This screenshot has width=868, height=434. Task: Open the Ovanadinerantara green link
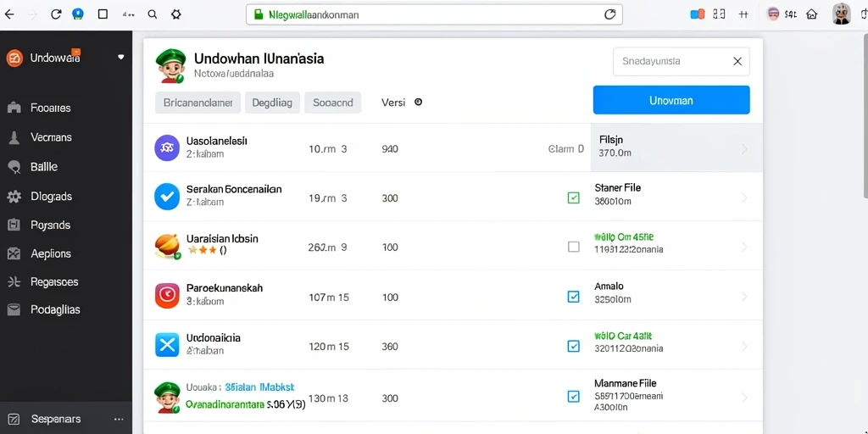224,404
